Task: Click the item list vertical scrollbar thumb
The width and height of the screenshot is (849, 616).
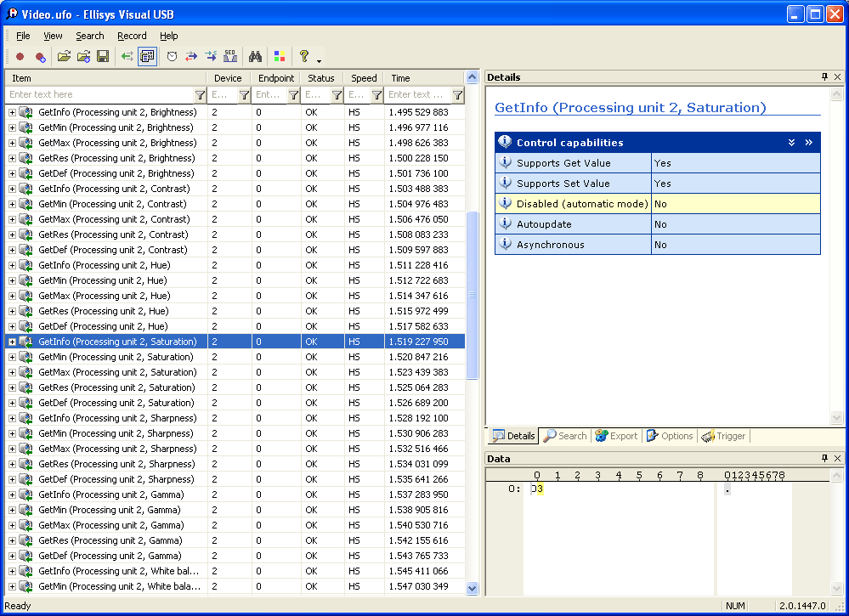Action: tap(472, 293)
